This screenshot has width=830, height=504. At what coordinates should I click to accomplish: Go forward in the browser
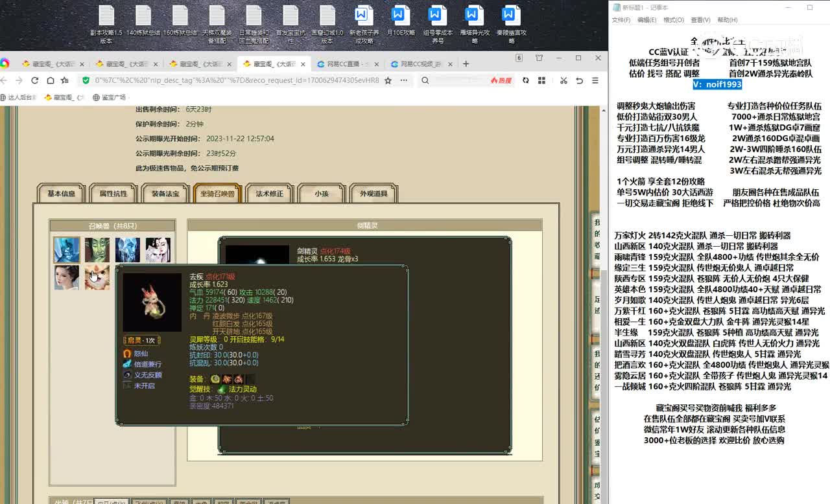[18, 80]
